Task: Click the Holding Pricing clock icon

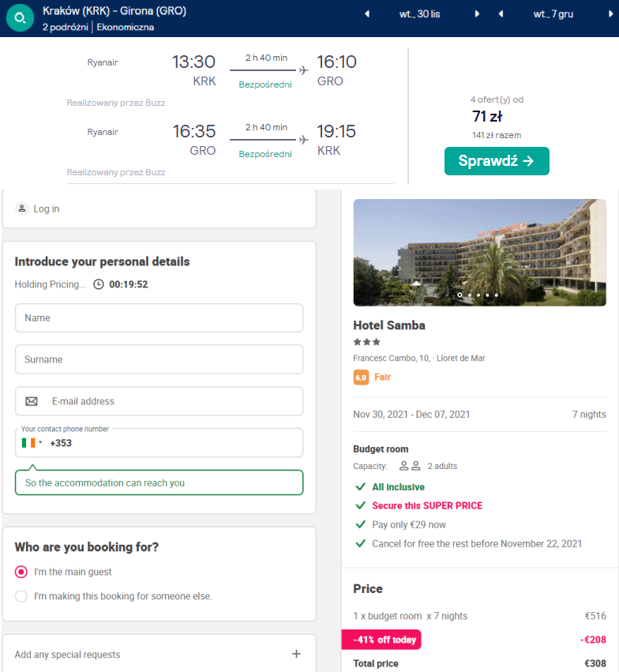Action: pos(99,284)
